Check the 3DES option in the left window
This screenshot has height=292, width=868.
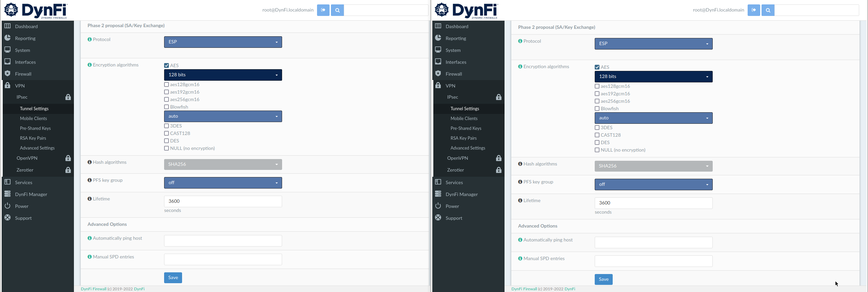coord(166,126)
